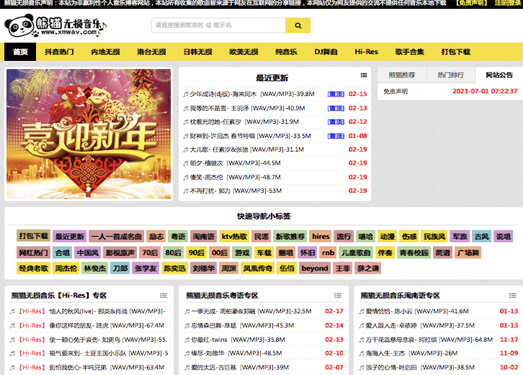Click the hires tag
523x375 pixels.
pos(320,237)
